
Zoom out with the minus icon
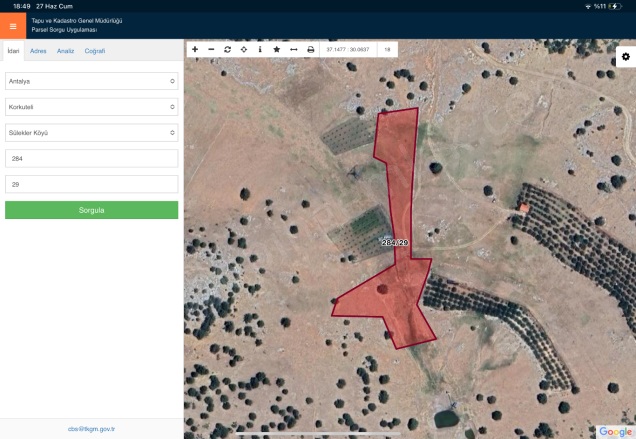(x=211, y=49)
